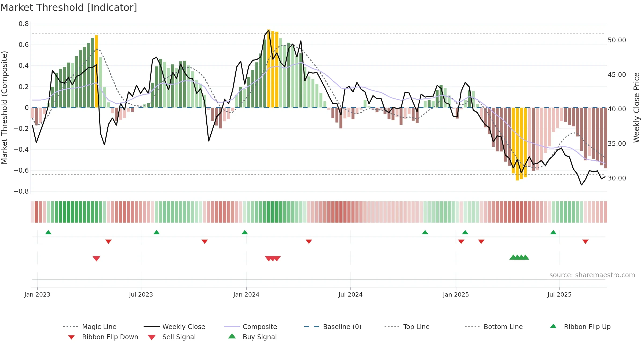
Task: Click the green ribbon segment after Jul 2025
Action: pyautogui.click(x=569, y=212)
